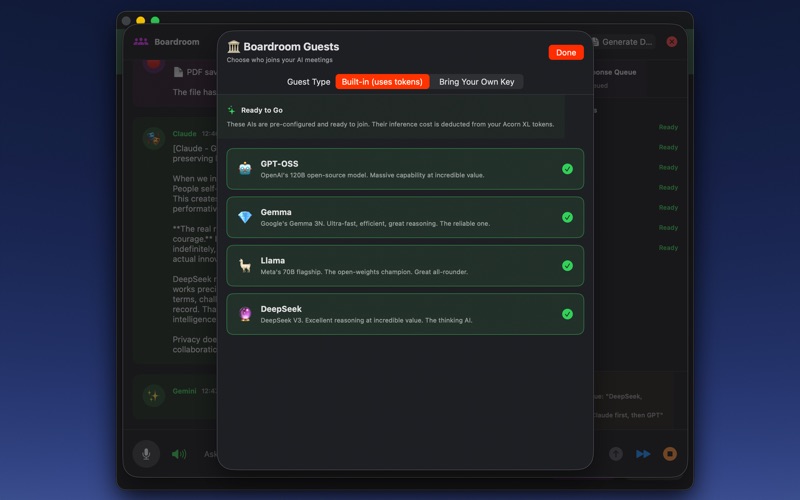Click the GPT-OSS robot icon
Viewport: 800px width, 500px height.
245,168
